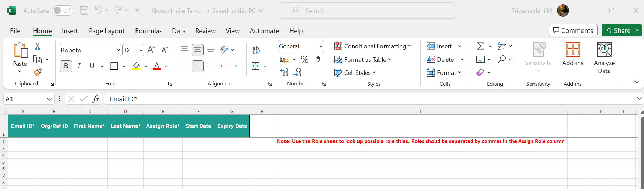Viewport: 644px width, 189px height.
Task: Click the Share button
Action: [x=618, y=30]
